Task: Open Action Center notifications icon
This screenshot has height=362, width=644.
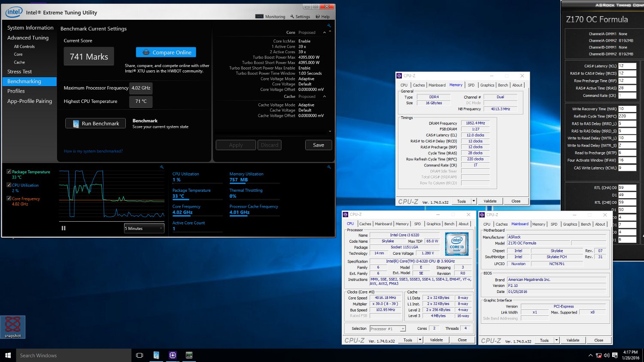Action: pos(615,356)
